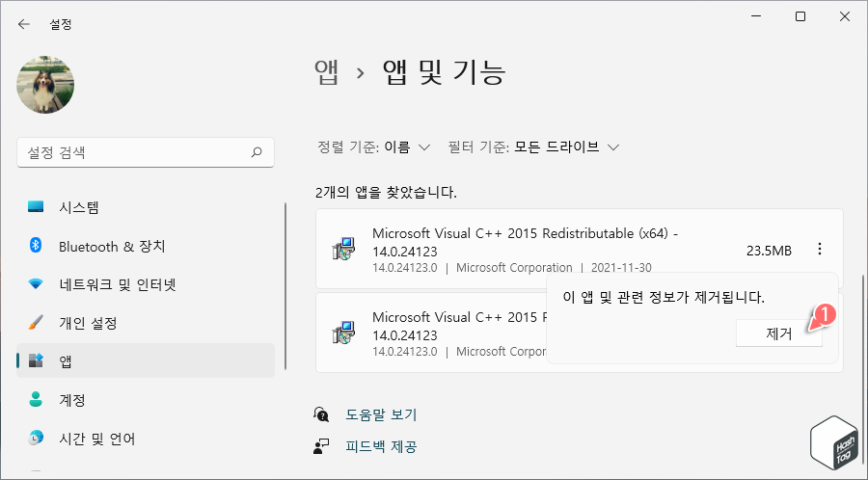868x480 pixels.
Task: Open Bluetooth & 장치 settings
Action: click(x=146, y=246)
